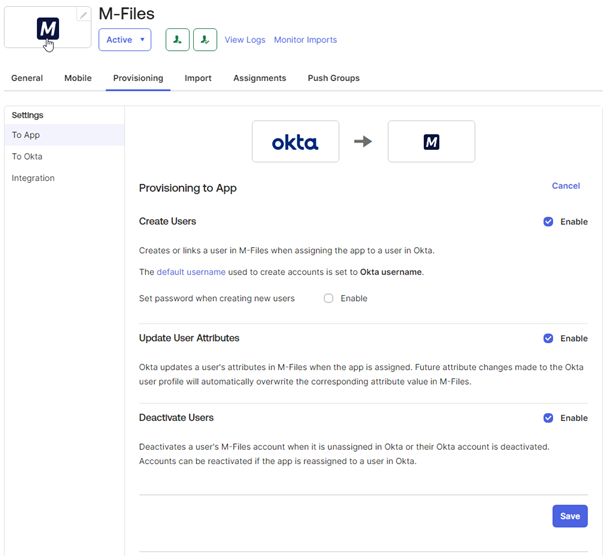Screen dimensions: 606x556
Task: Open View Logs link
Action: click(x=245, y=40)
